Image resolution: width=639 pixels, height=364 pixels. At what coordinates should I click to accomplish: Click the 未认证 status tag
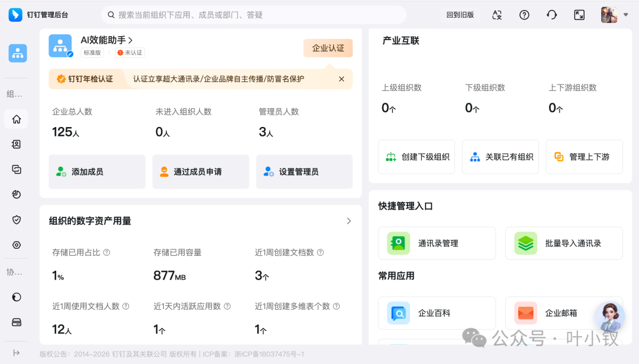click(130, 53)
